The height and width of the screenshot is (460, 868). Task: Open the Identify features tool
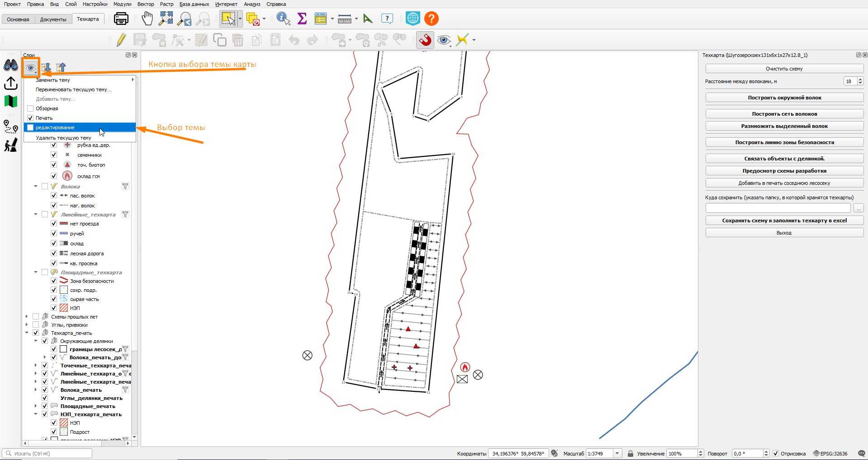[x=283, y=19]
